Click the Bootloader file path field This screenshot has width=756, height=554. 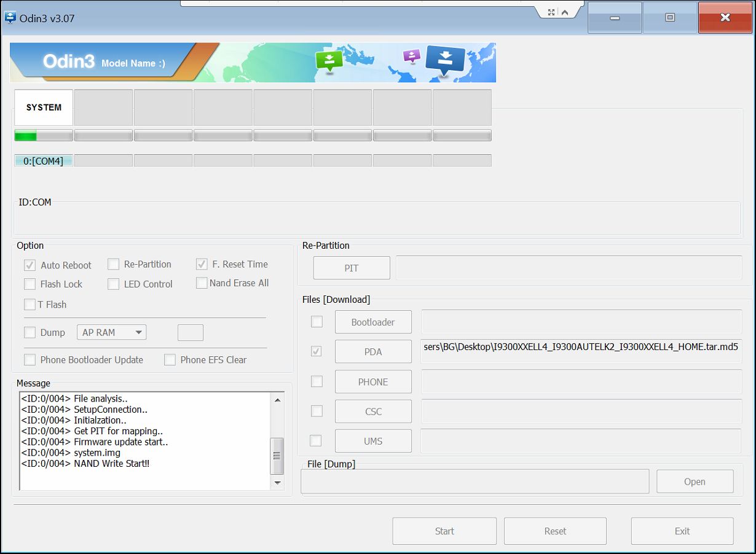click(581, 321)
